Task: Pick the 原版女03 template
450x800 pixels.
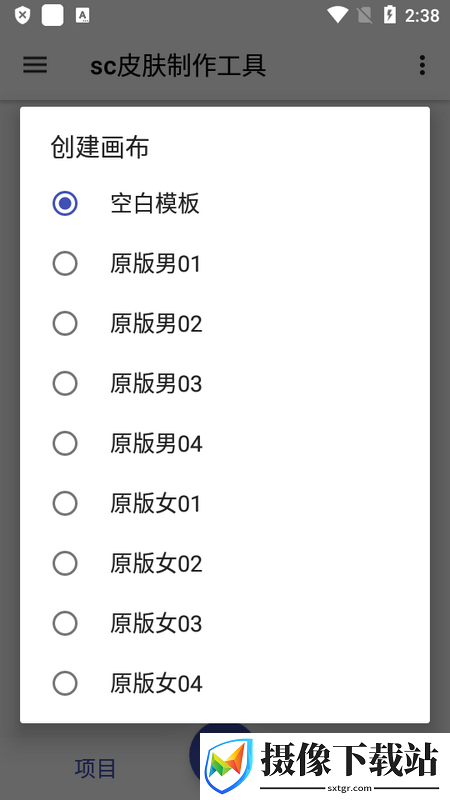Action: [224, 623]
